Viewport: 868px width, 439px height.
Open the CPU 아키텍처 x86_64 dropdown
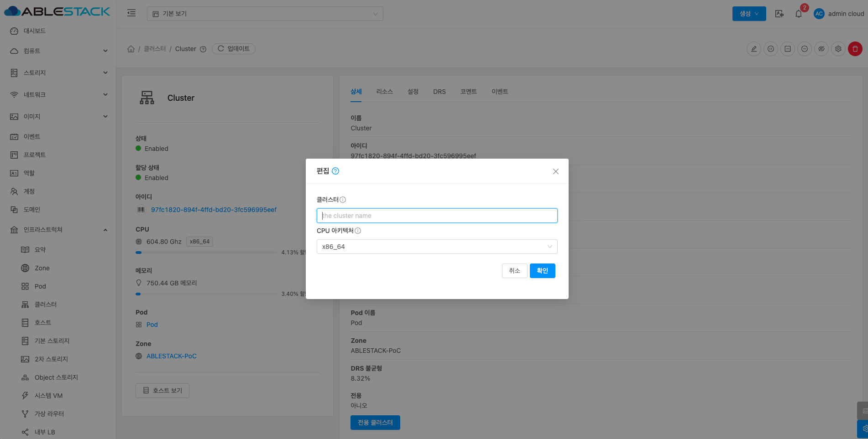(x=437, y=247)
